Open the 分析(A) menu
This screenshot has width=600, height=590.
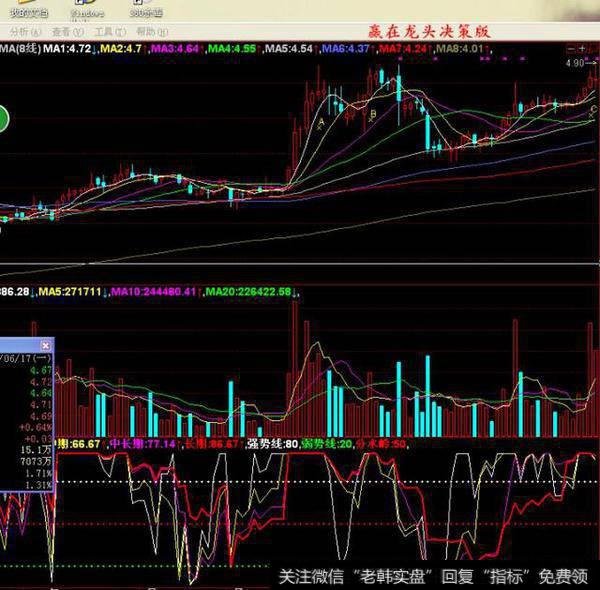25,32
